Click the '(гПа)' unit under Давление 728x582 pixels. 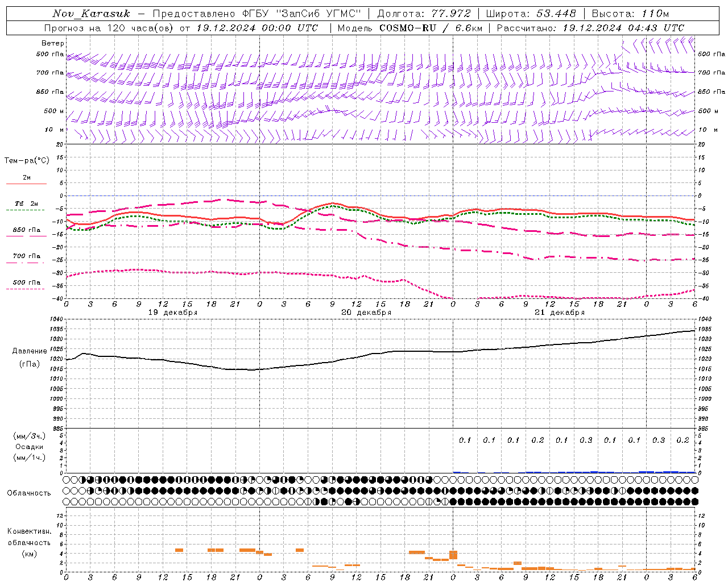tap(30, 364)
